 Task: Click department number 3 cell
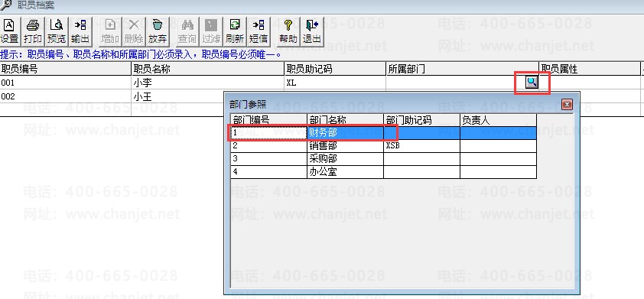(x=268, y=159)
